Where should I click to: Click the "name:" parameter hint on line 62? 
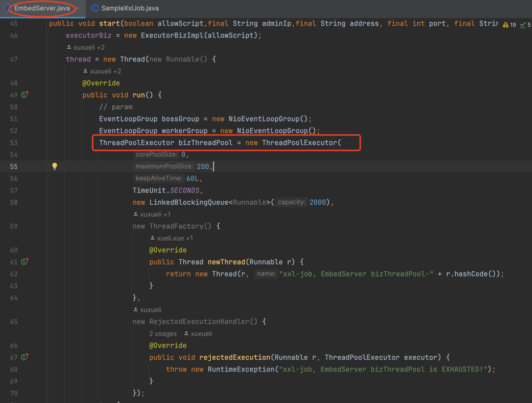click(266, 274)
